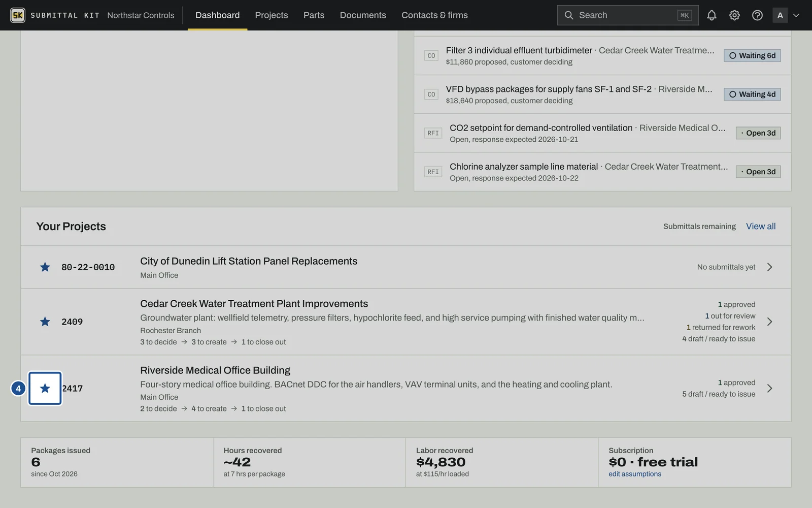The height and width of the screenshot is (508, 812).
Task: Click RFI icon on Chlorine analyzer row
Action: 433,172
